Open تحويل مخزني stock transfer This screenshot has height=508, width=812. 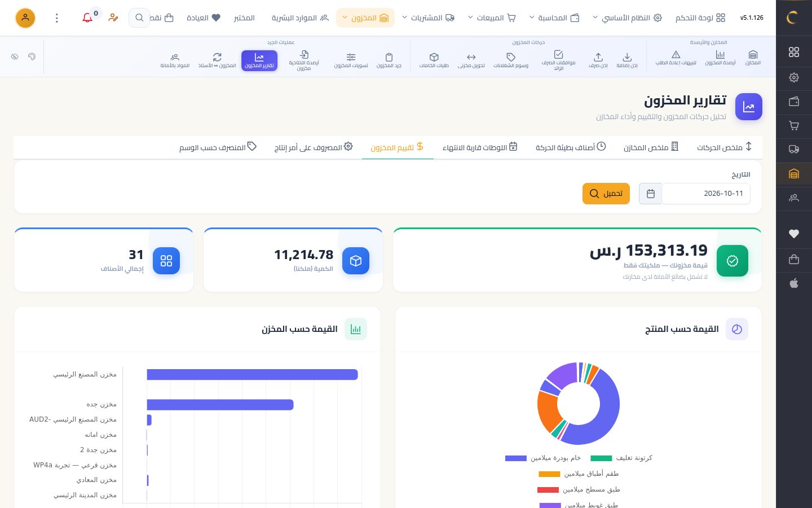(x=471, y=60)
